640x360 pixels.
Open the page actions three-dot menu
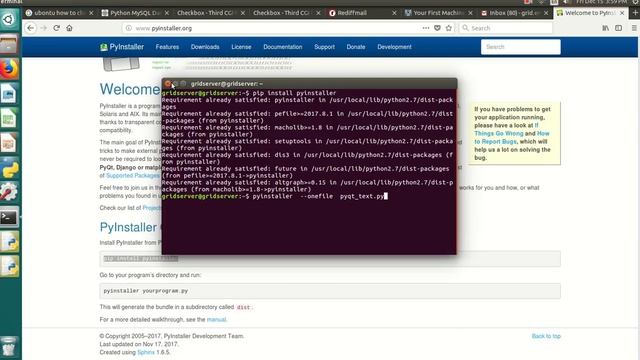426,28
